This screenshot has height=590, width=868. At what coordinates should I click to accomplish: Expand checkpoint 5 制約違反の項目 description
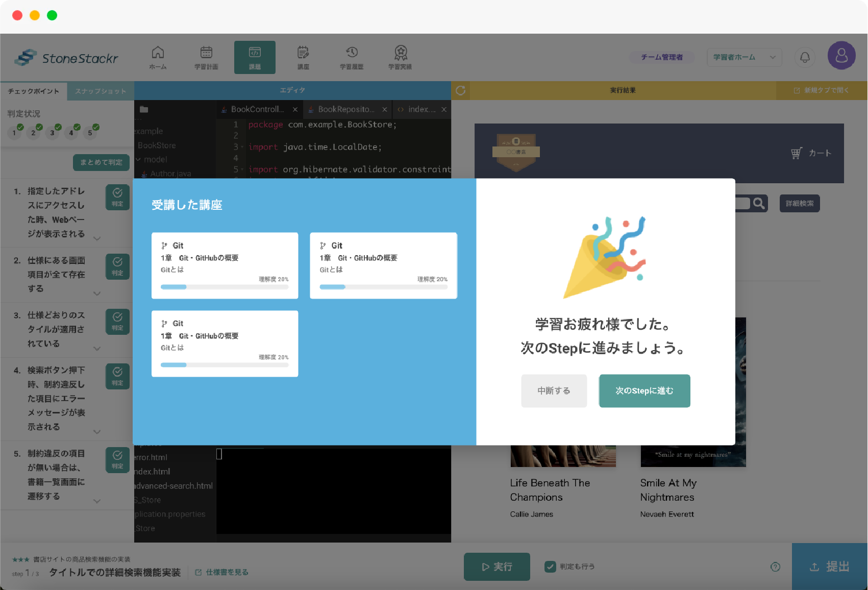coord(97,501)
